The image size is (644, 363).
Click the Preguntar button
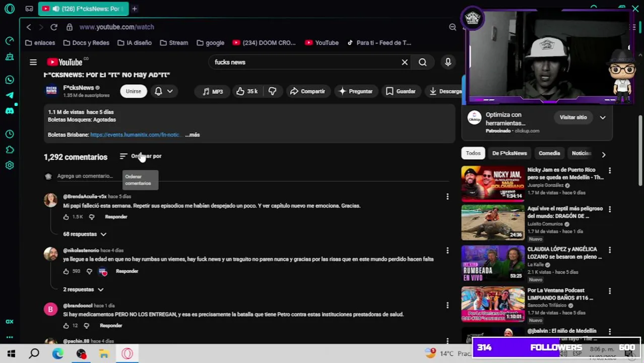coord(355,91)
